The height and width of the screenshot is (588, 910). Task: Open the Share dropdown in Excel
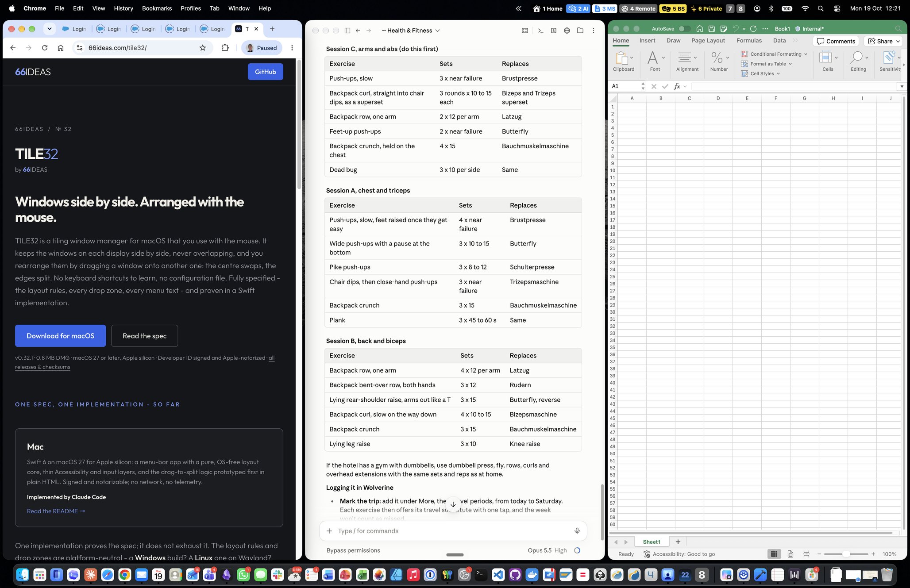[x=898, y=41]
